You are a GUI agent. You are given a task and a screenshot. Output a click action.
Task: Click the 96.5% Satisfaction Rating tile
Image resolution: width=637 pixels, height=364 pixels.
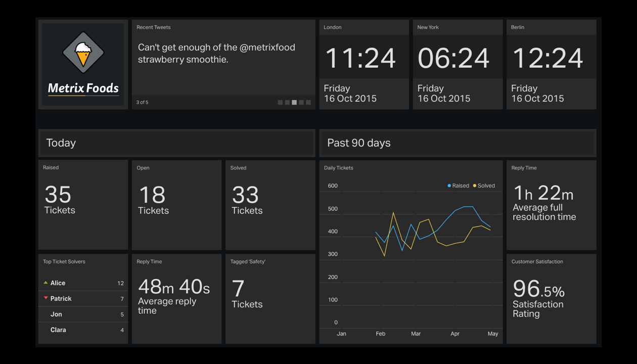click(551, 298)
